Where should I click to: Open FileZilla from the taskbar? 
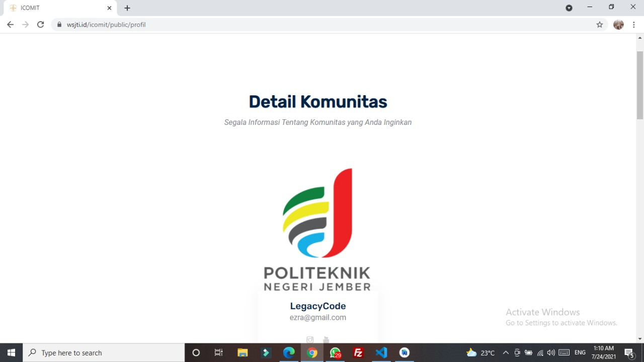point(358,352)
